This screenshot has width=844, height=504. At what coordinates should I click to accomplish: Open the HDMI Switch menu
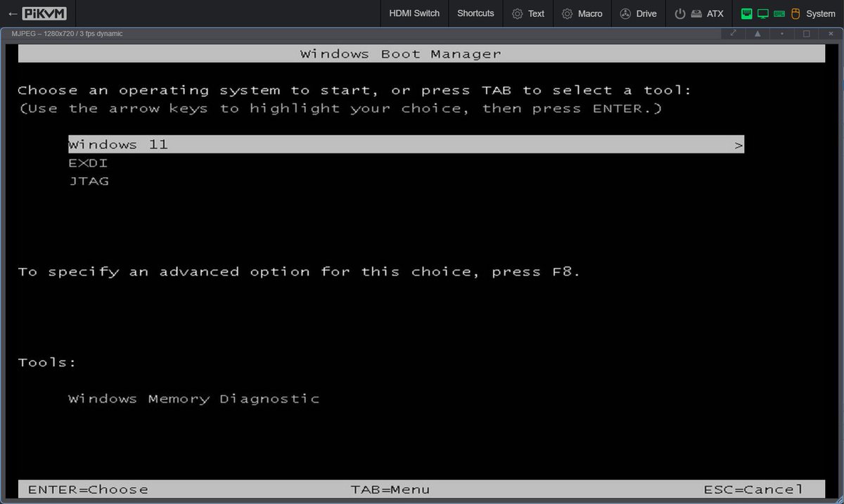coord(414,13)
